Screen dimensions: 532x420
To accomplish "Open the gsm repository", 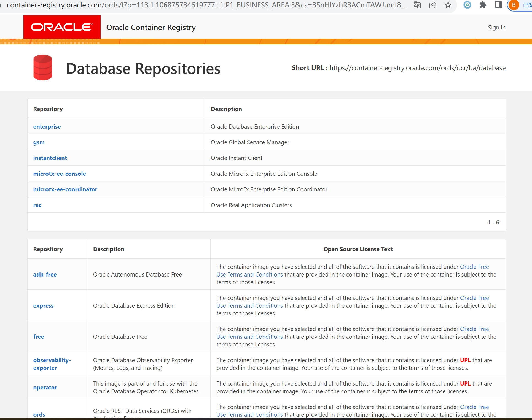I will coord(39,142).
